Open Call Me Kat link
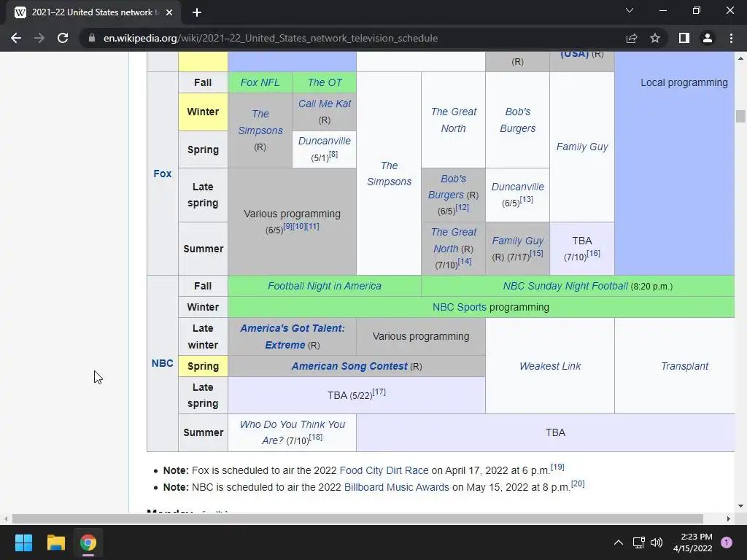The width and height of the screenshot is (747, 560). 325,104
